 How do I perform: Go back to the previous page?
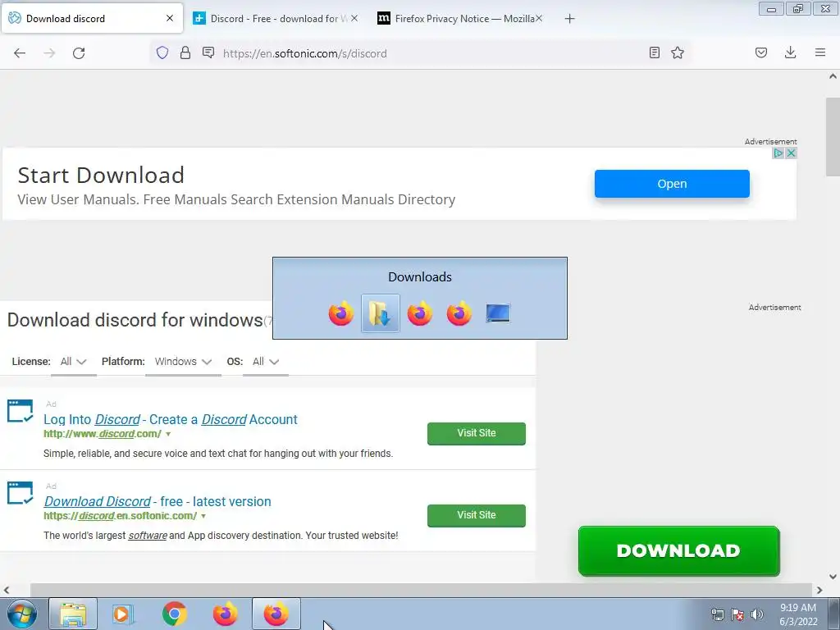20,53
